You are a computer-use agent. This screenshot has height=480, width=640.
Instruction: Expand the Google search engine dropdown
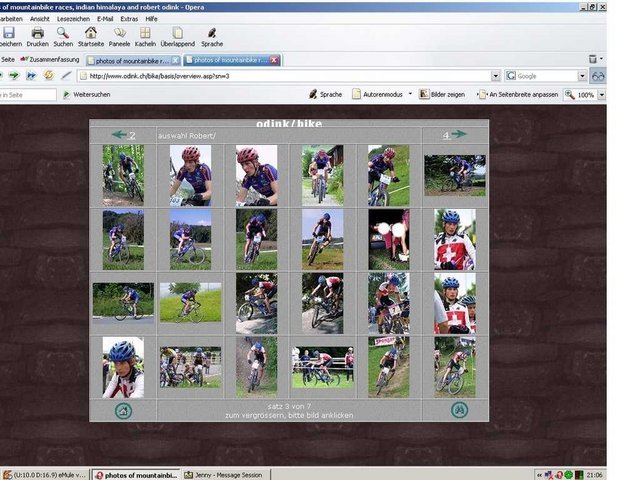coord(582,76)
